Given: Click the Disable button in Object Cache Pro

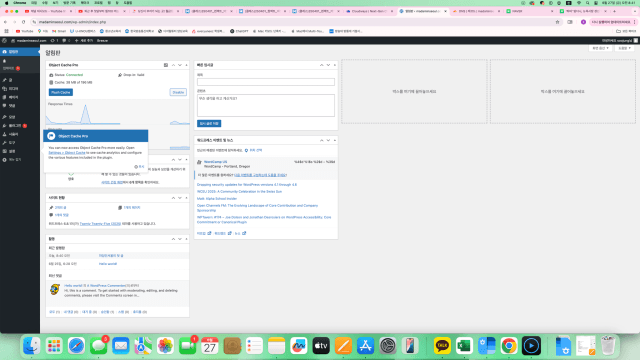Looking at the screenshot, I should coord(178,92).
